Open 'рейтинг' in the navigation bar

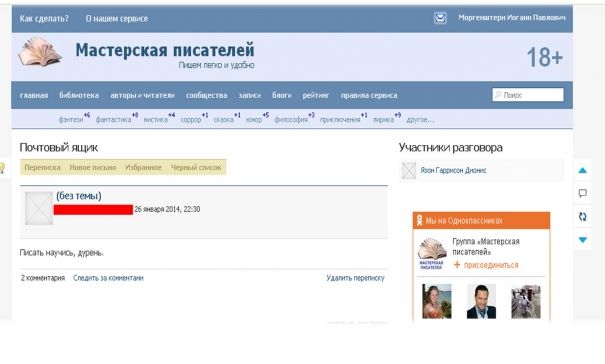(x=316, y=95)
